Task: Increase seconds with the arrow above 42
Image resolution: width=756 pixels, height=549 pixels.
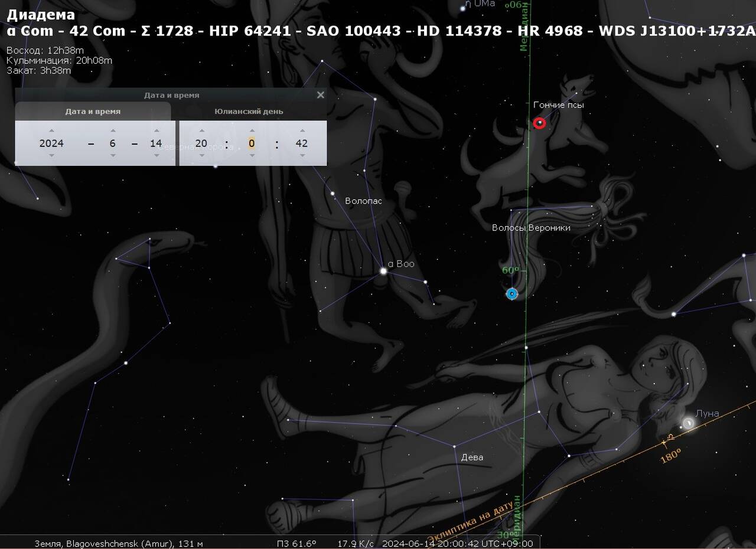Action: click(x=302, y=130)
